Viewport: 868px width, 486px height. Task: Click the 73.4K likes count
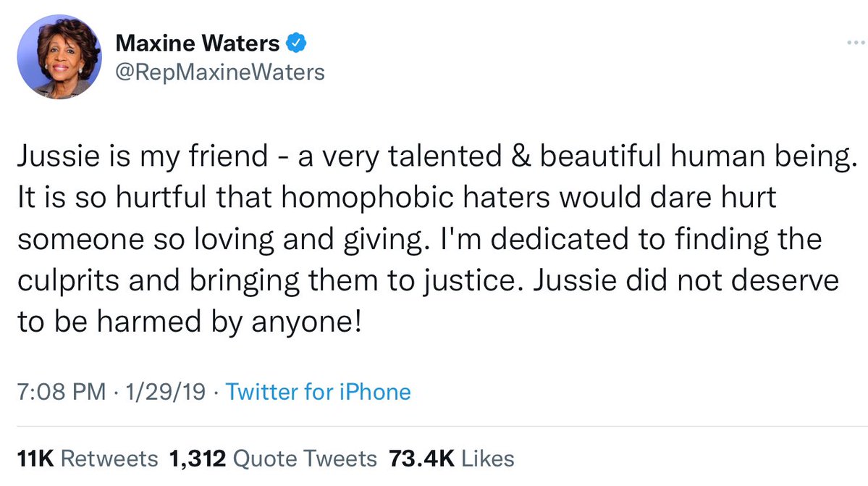421,458
